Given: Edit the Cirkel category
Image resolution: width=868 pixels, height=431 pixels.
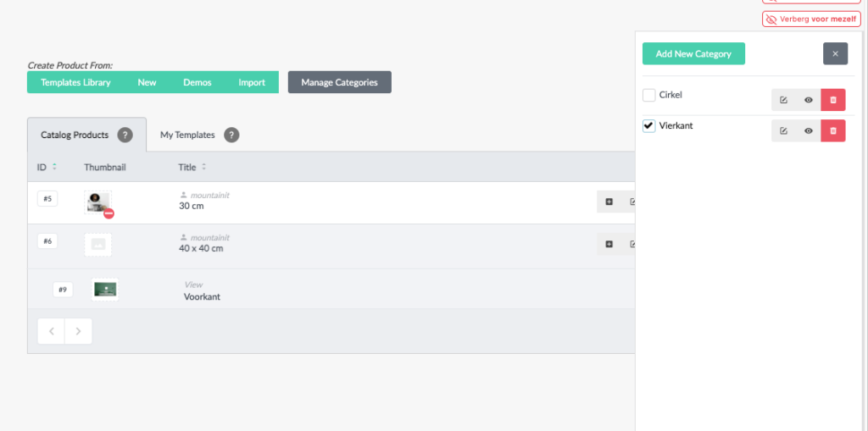Looking at the screenshot, I should click(783, 100).
